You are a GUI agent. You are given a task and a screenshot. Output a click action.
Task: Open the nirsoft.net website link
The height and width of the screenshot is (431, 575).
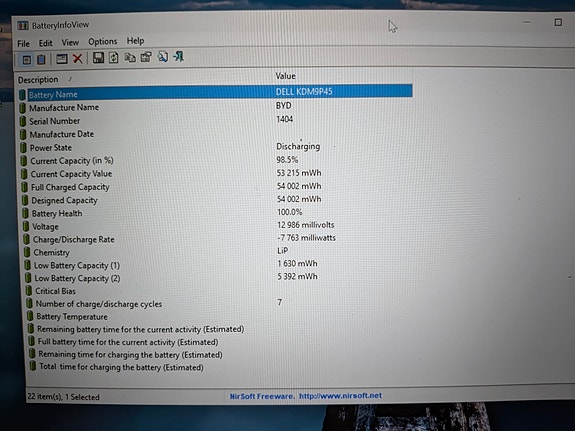coord(340,396)
